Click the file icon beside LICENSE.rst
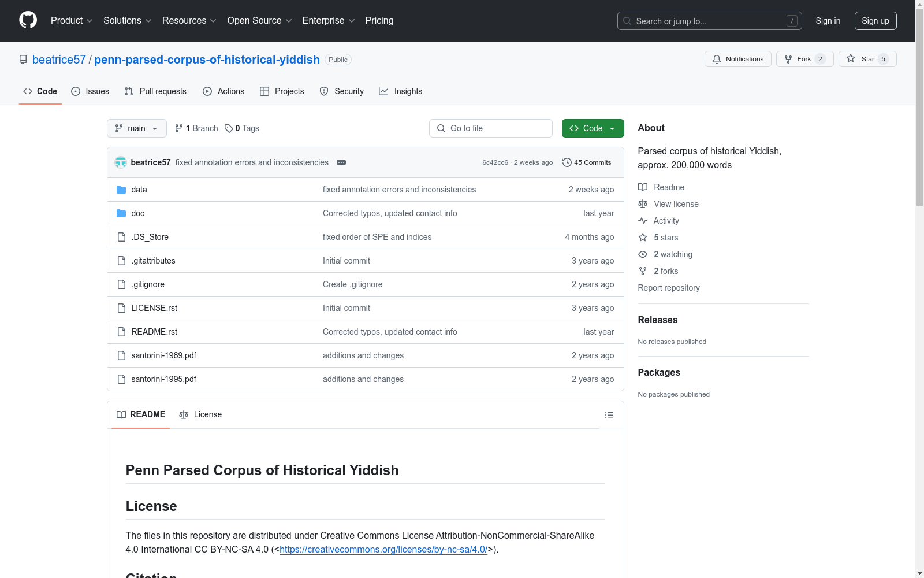This screenshot has width=924, height=578. coord(121,308)
